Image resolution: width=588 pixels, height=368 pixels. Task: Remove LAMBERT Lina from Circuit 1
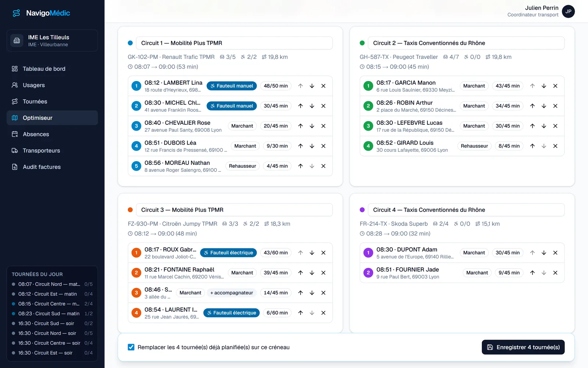323,86
